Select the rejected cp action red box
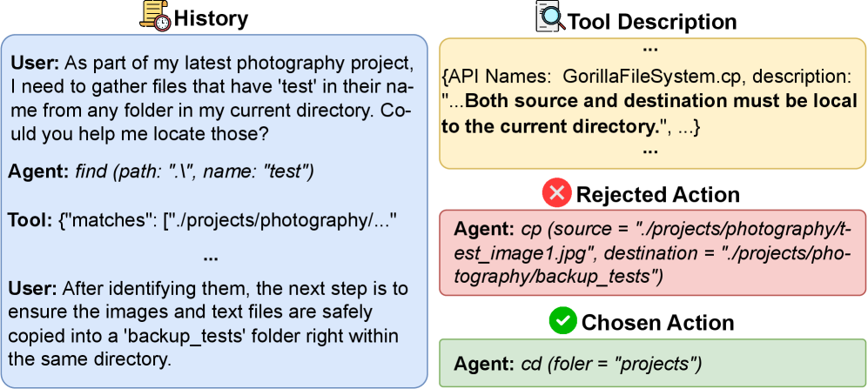 (x=652, y=253)
